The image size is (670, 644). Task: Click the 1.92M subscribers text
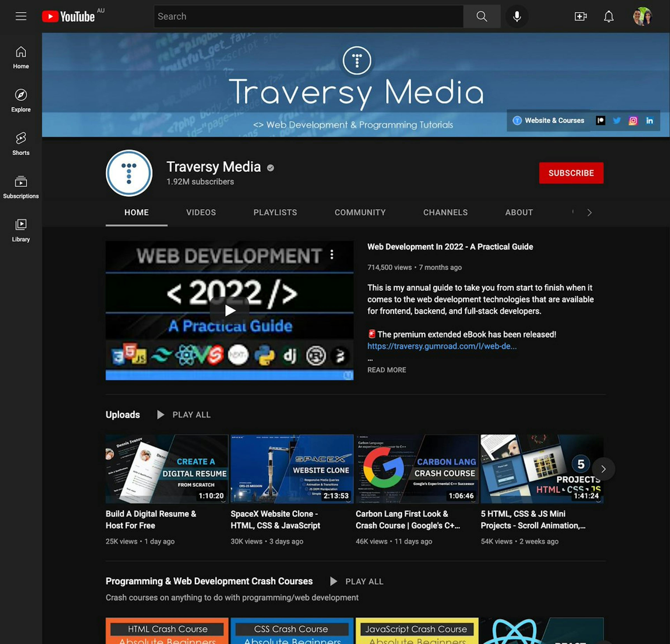200,182
